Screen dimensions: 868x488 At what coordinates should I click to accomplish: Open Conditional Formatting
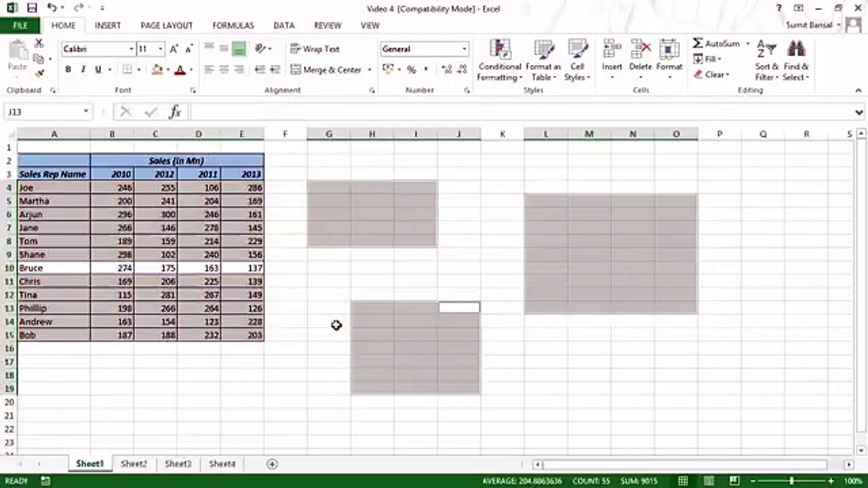click(x=499, y=61)
